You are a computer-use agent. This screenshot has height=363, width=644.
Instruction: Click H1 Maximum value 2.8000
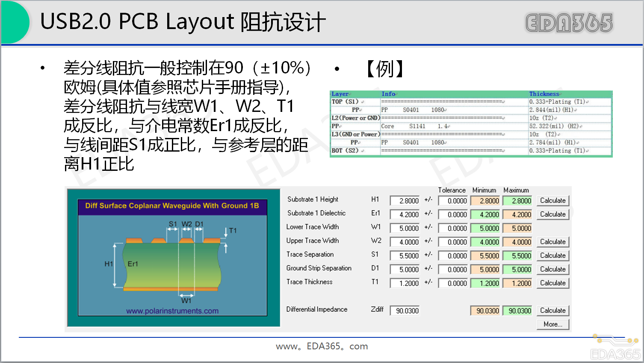(x=517, y=201)
